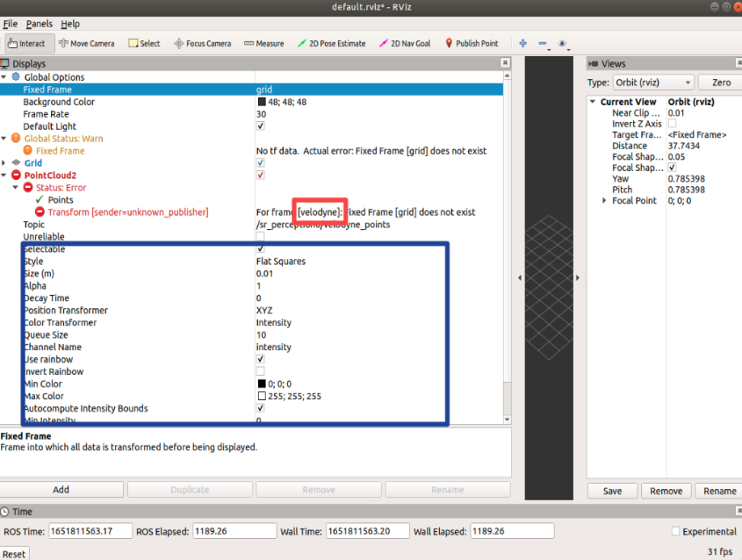Select the Publish Point tool
The height and width of the screenshot is (560, 742).
(x=472, y=44)
